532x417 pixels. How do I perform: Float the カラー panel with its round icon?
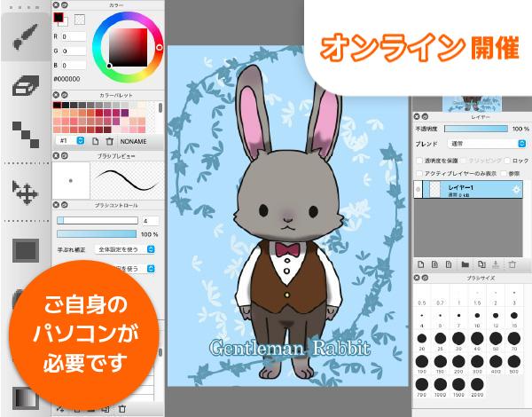tap(64, 5)
